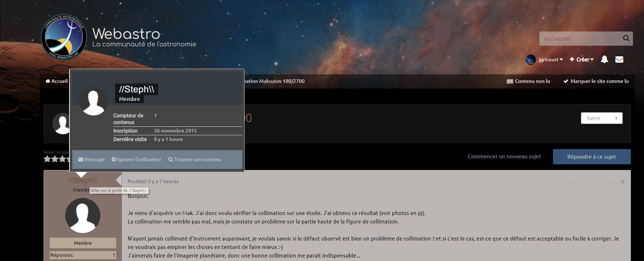This screenshot has width=644, height=261.
Task: Open the Créer dropdown
Action: (x=582, y=59)
